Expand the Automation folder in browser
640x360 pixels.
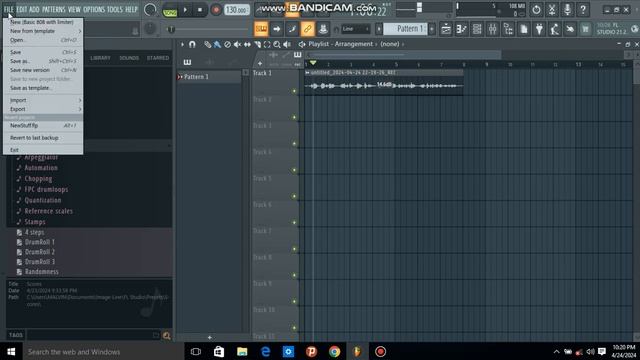[x=41, y=168]
